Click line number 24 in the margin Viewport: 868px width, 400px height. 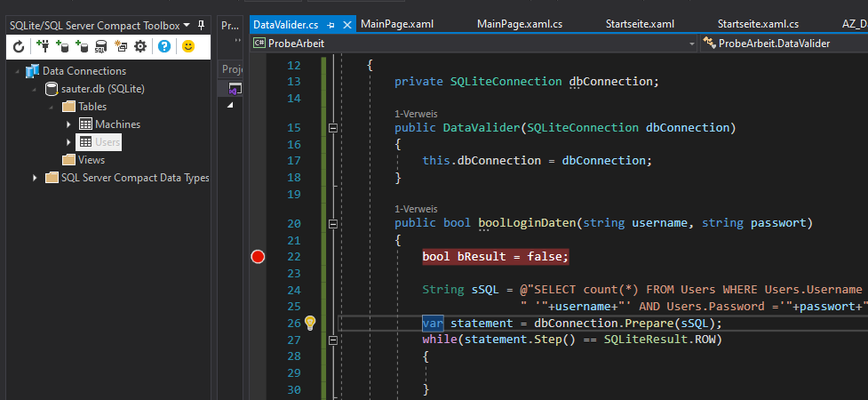[x=294, y=290]
